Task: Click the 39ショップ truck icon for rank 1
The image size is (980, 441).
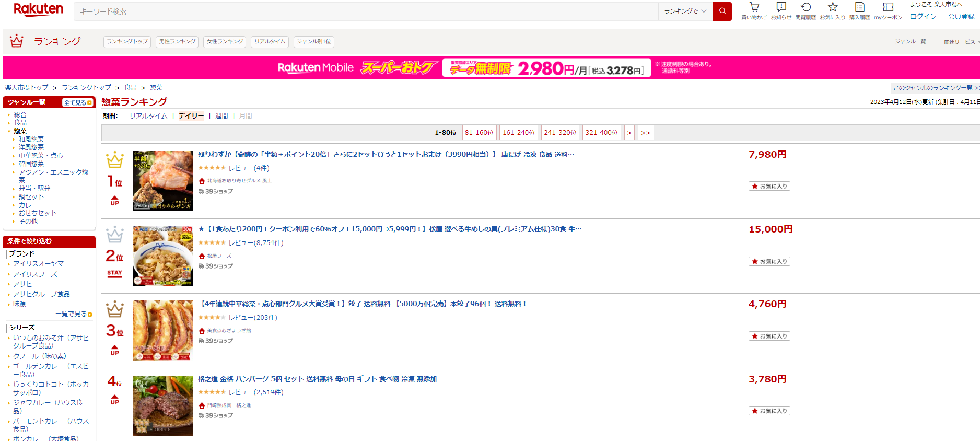Action: click(201, 192)
